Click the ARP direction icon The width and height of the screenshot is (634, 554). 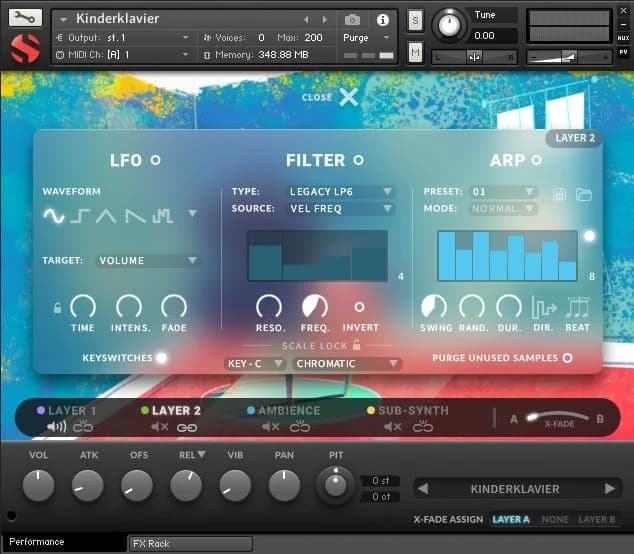(x=544, y=308)
